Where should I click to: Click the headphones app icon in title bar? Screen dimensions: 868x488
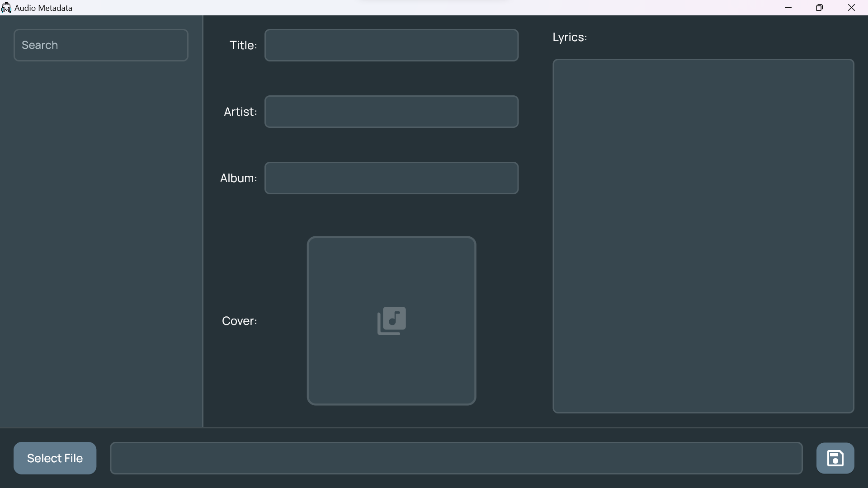click(6, 8)
